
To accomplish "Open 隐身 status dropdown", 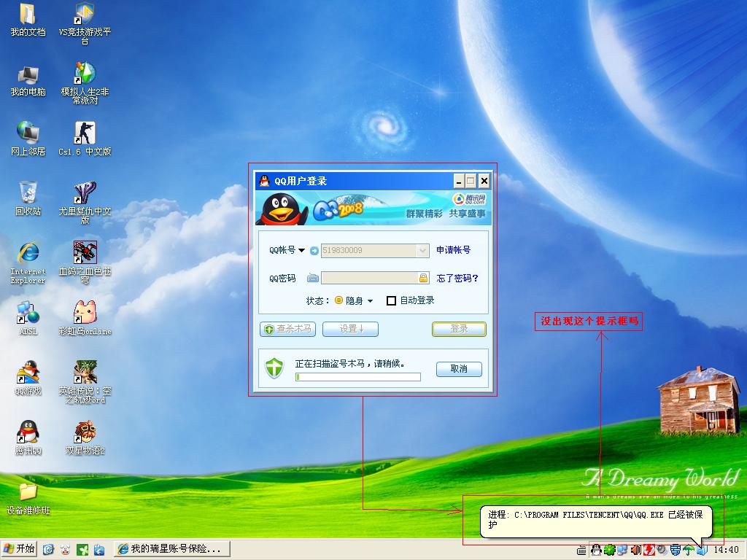I will (370, 301).
